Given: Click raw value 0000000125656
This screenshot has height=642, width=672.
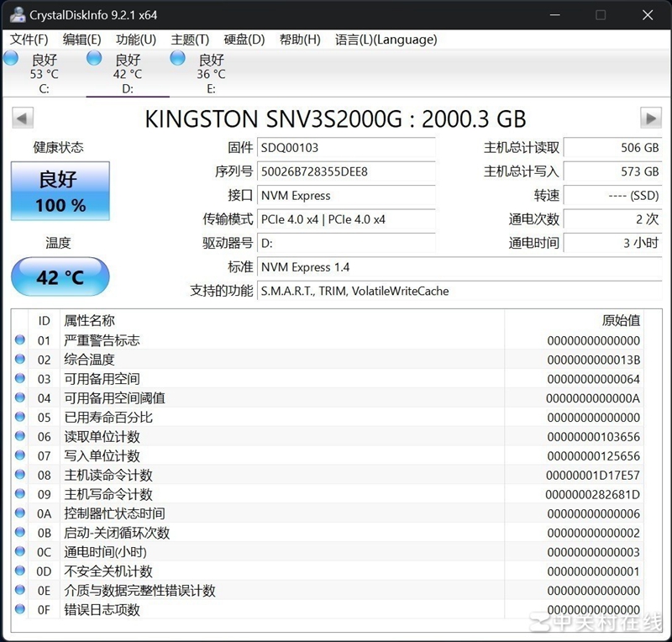Looking at the screenshot, I should point(594,456).
